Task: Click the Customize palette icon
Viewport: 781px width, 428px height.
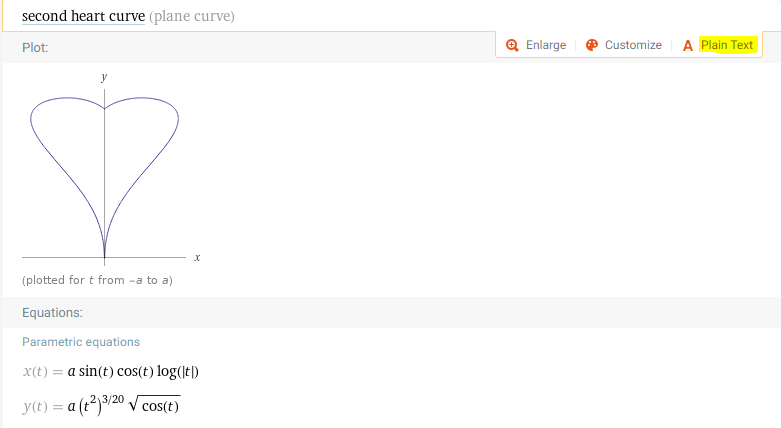Action: tap(591, 45)
